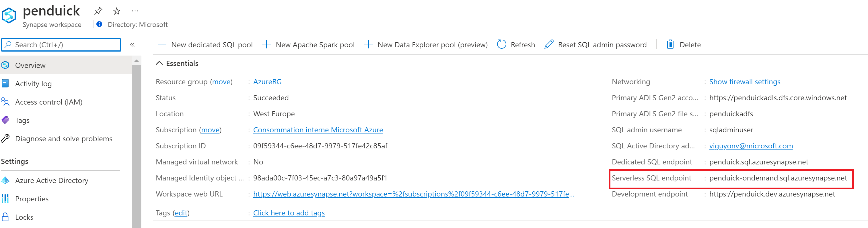Collapse the Essentials section
Screen dimensions: 868x228
(x=159, y=63)
